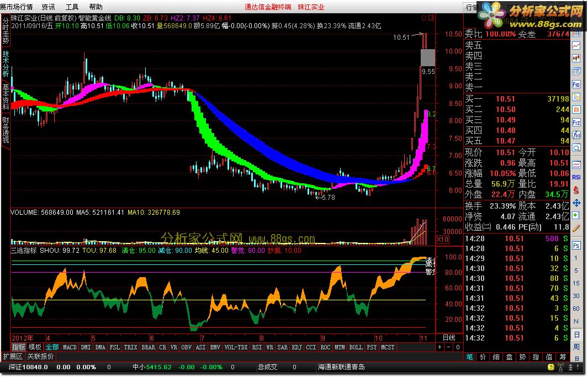
Task: Select daily period 日 in sidebar
Action: [576, 334]
